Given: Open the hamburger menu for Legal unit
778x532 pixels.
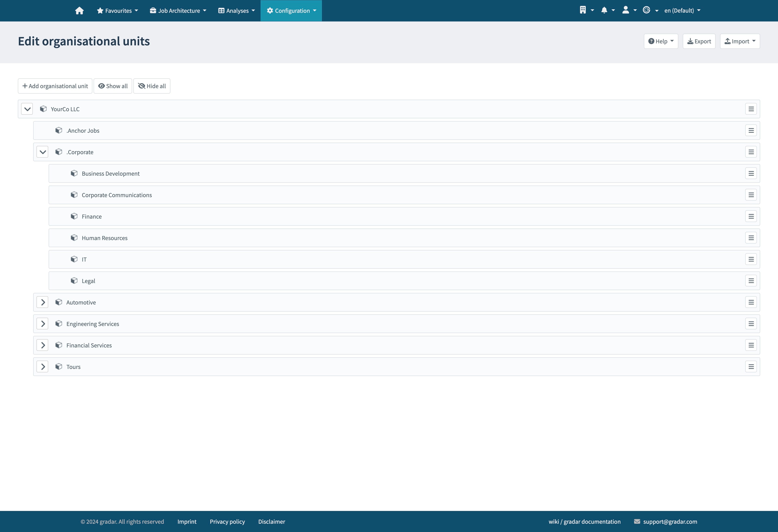Looking at the screenshot, I should [x=751, y=281].
